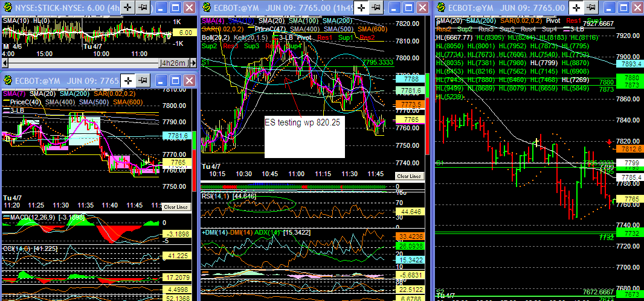
Task: Click the Res1 label in the 1h49 YM chart
Action: click(x=324, y=37)
